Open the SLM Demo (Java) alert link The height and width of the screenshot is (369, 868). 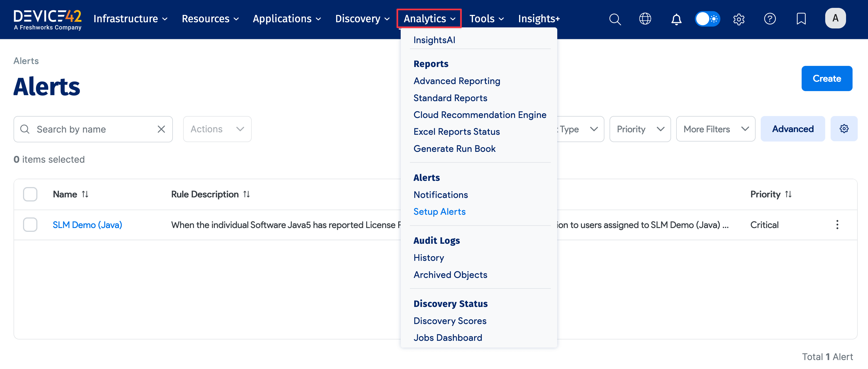point(88,225)
